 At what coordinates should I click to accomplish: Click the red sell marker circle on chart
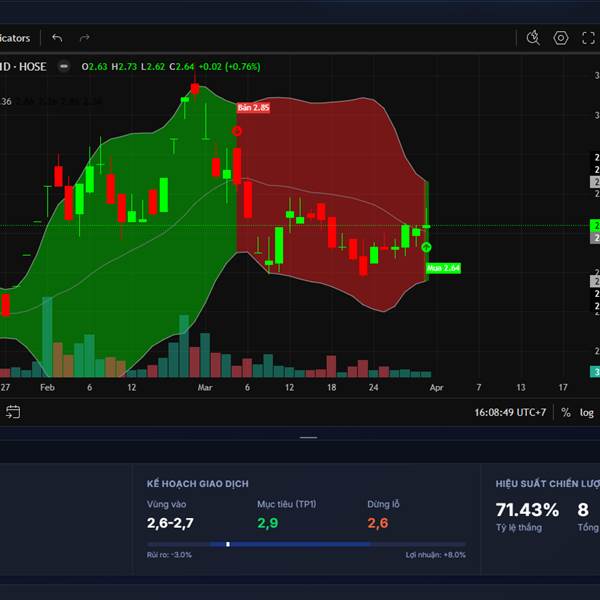pyautogui.click(x=237, y=130)
